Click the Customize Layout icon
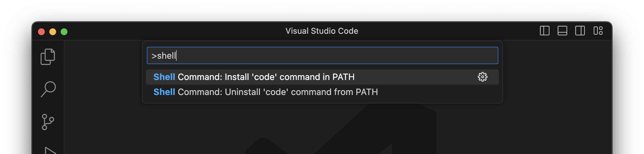The image size is (644, 154). pyautogui.click(x=598, y=31)
